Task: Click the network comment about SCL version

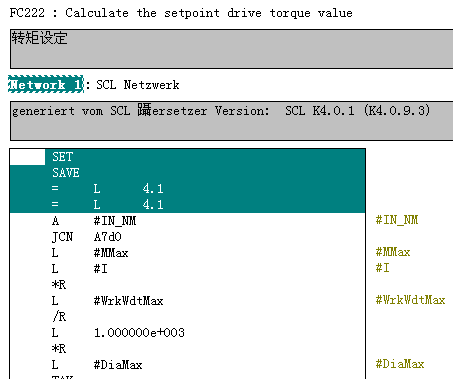Action: pos(231,121)
